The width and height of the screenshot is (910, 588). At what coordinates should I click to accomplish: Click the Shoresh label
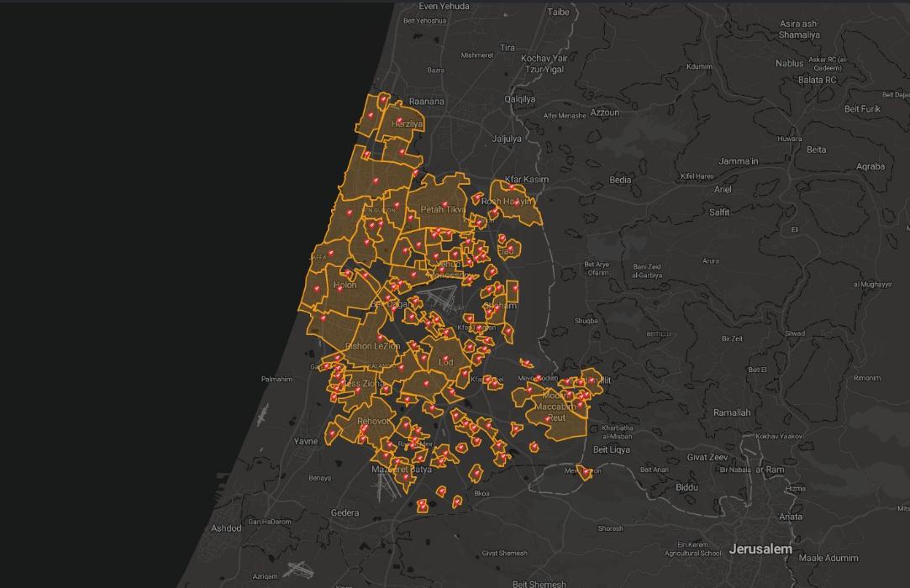point(611,528)
